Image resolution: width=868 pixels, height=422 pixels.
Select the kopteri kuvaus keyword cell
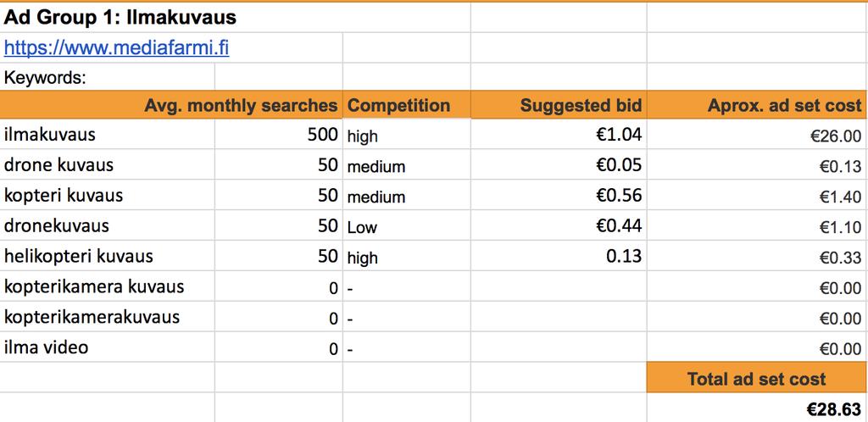[x=108, y=195]
